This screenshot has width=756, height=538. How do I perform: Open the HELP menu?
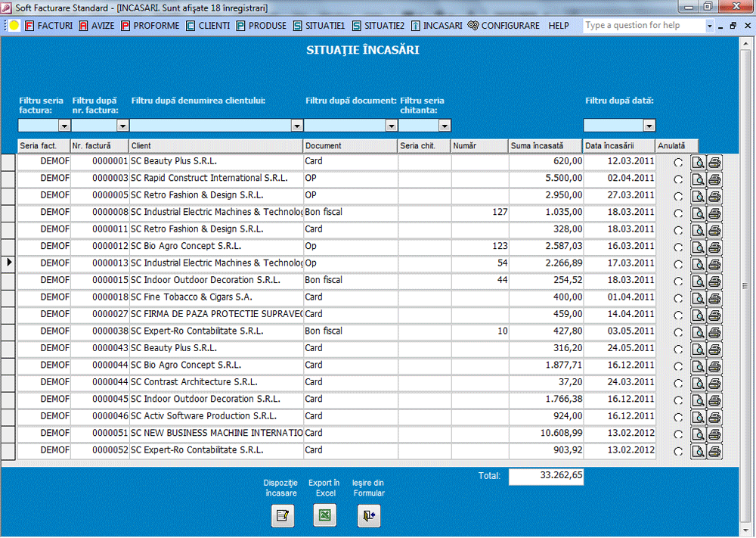tap(559, 26)
